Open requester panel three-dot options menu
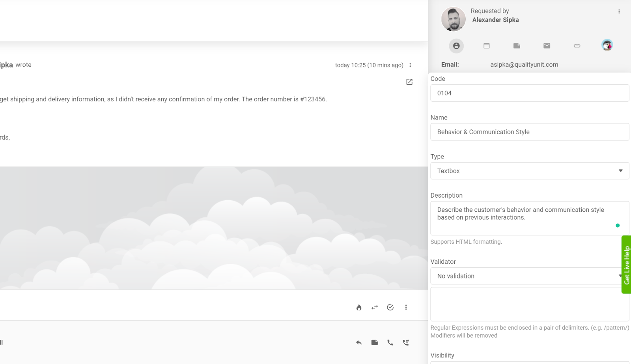 619,11
